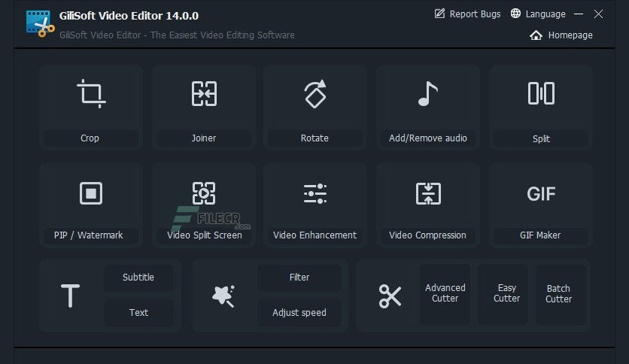The width and height of the screenshot is (629, 364).
Task: Click the GIF Maker label
Action: [x=540, y=235]
